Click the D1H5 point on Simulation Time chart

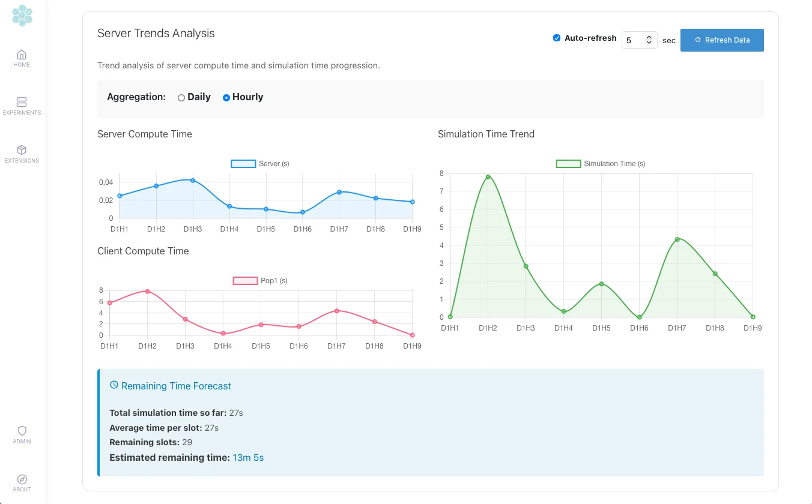[601, 284]
